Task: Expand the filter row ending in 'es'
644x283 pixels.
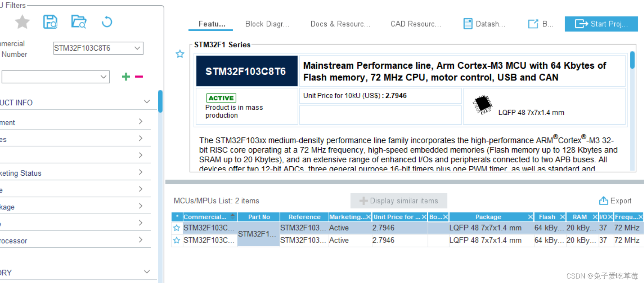Action: point(141,138)
